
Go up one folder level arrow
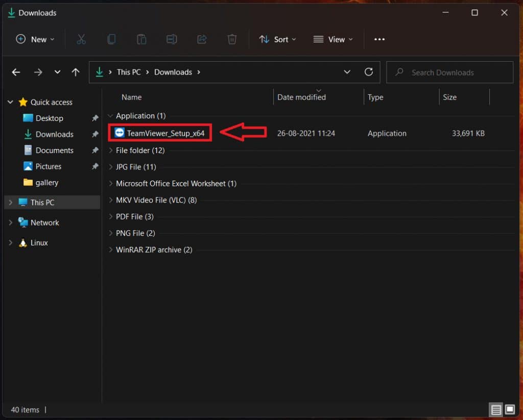click(x=76, y=72)
